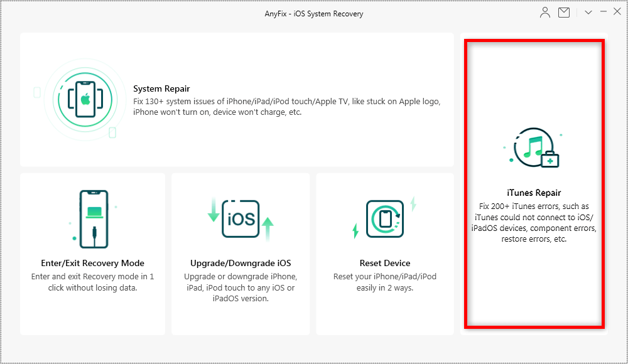Viewport: 628px width, 364px height.
Task: Open Enter/Exit Recovery Mode title
Action: coord(92,263)
